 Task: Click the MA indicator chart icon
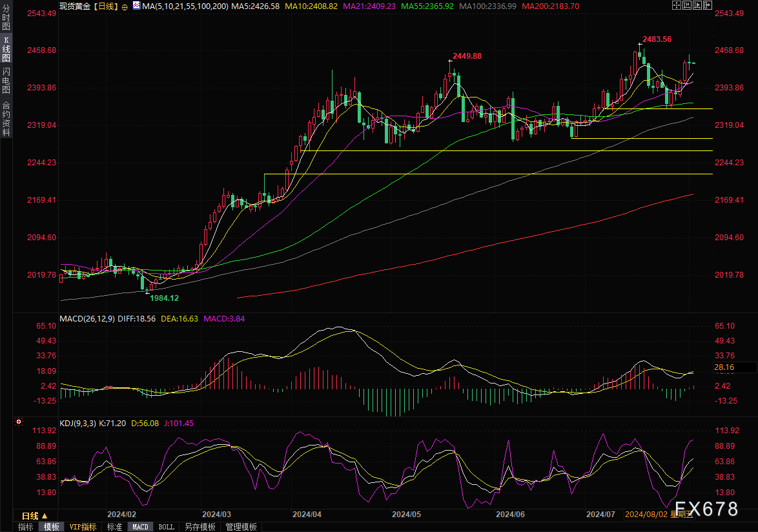135,5
